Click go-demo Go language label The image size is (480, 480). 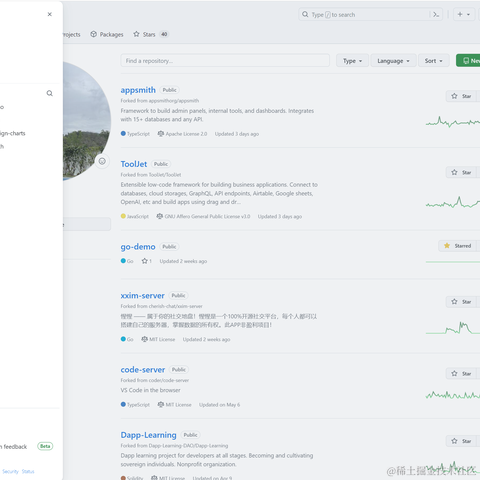(130, 261)
